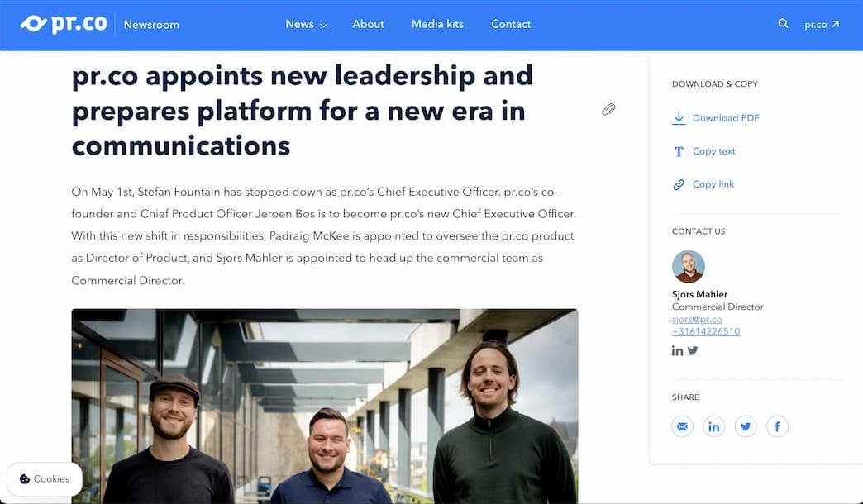Click Sjors Mahler's round profile photo

(688, 266)
